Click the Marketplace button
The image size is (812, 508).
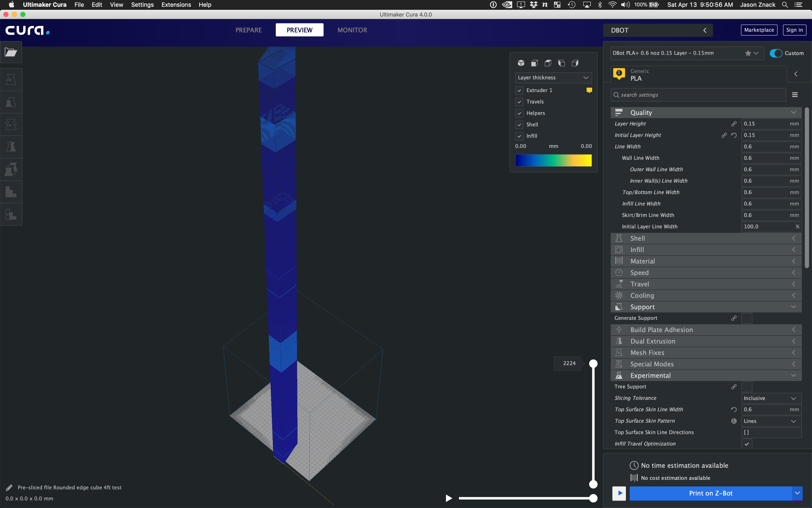759,30
